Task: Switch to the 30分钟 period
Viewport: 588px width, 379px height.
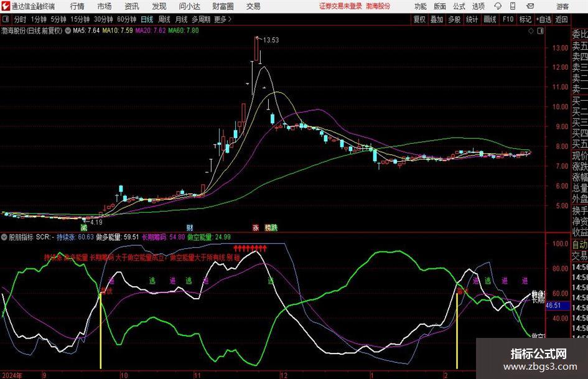Action: point(103,19)
